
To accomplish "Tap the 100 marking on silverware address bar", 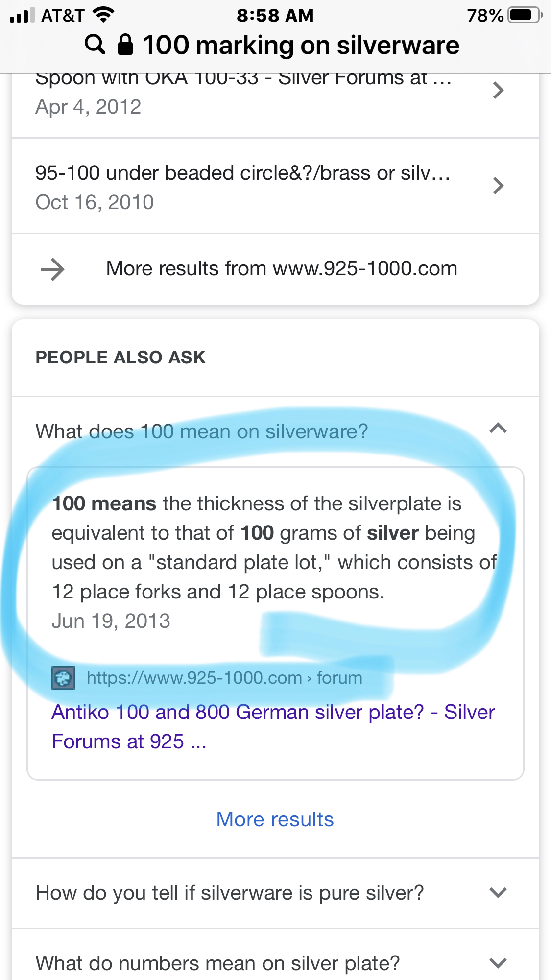I will (x=301, y=45).
